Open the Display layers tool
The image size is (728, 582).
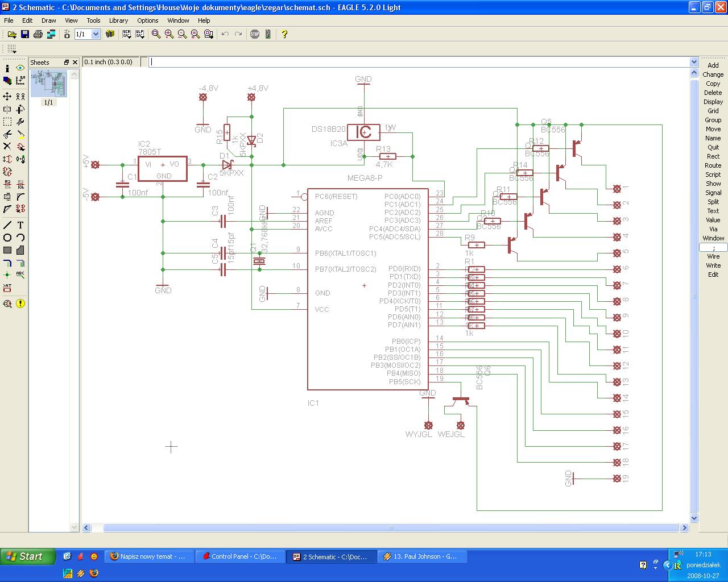pyautogui.click(x=7, y=81)
